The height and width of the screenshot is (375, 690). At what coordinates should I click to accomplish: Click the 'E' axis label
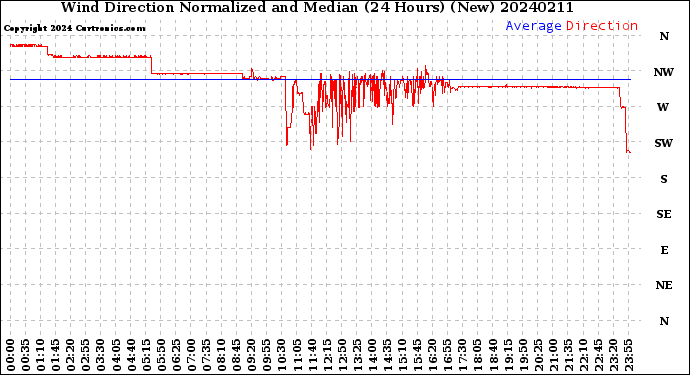click(x=664, y=250)
